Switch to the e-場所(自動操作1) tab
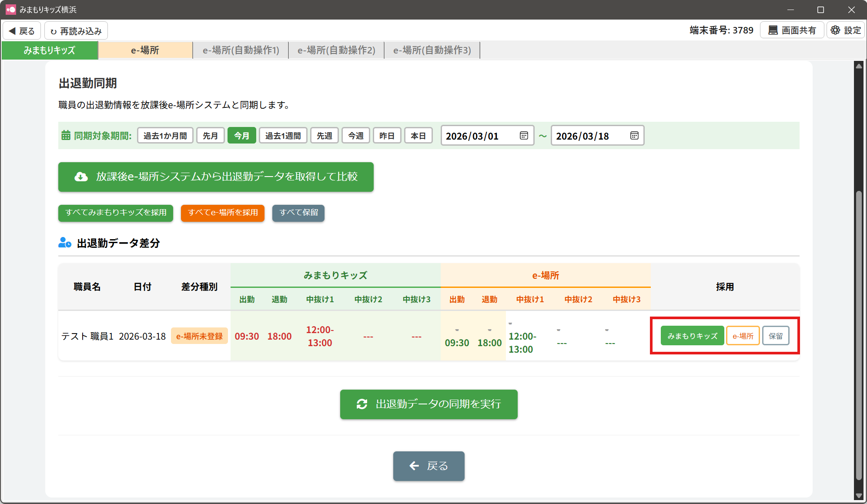 pos(241,50)
